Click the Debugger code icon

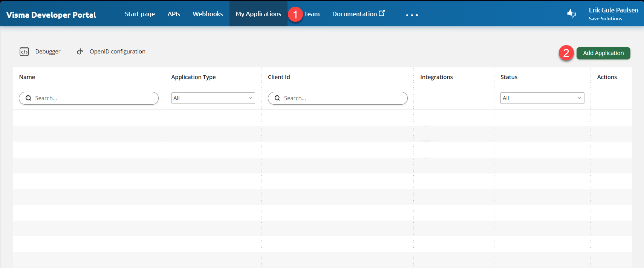(x=24, y=52)
